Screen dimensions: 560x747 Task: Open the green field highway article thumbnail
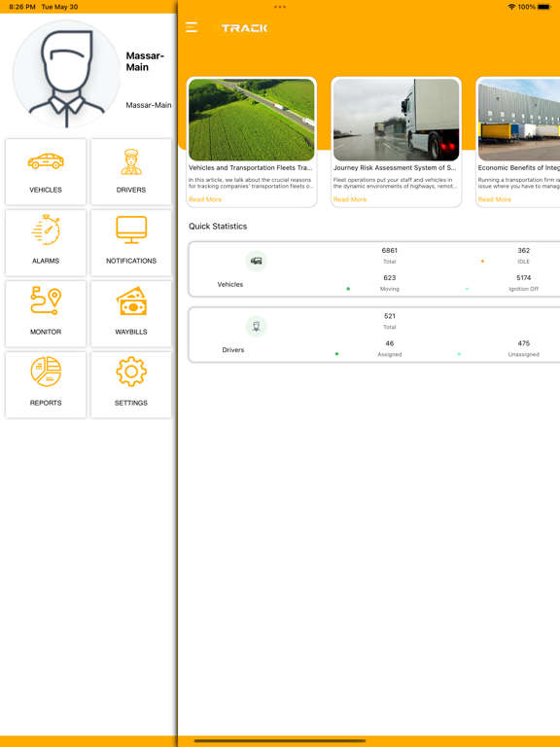click(x=252, y=120)
